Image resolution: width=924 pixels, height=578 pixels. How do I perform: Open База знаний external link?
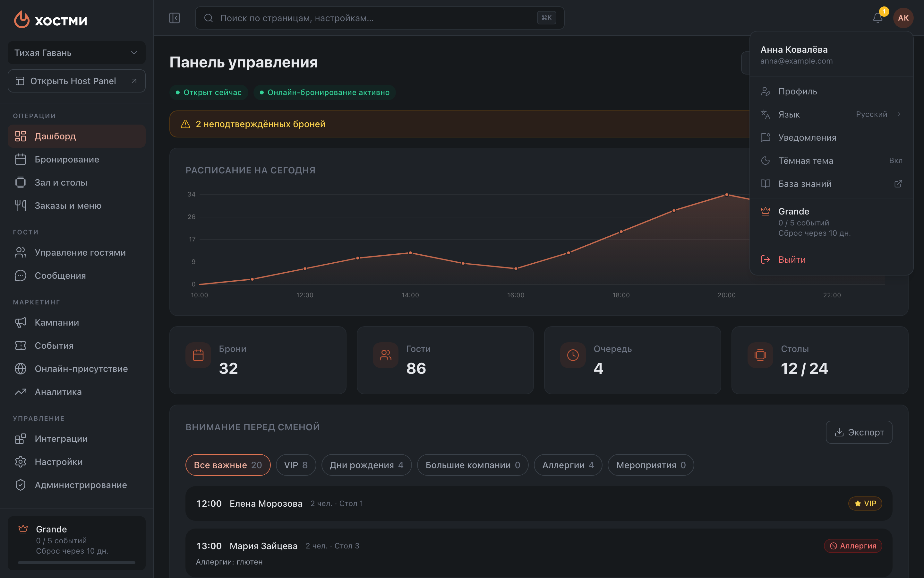[x=832, y=184]
